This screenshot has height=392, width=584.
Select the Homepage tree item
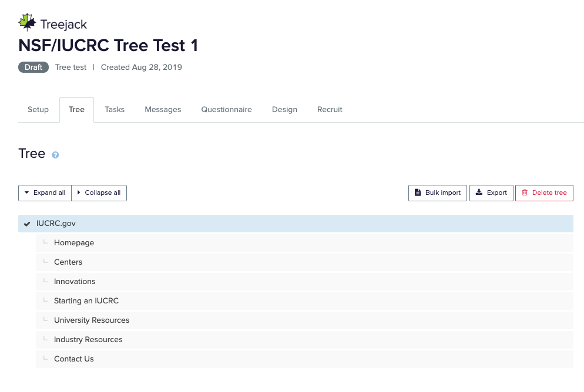pyautogui.click(x=74, y=243)
